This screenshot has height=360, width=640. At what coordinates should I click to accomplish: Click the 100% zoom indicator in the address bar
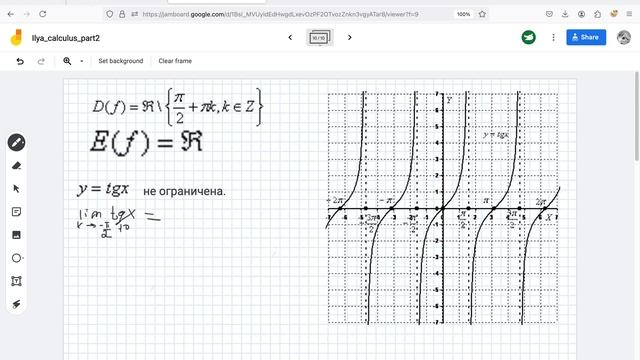click(463, 14)
